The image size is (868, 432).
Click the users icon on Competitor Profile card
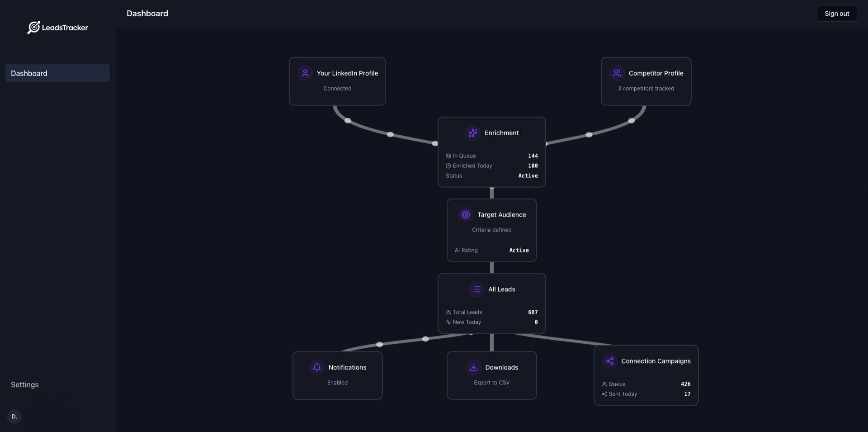pyautogui.click(x=618, y=73)
